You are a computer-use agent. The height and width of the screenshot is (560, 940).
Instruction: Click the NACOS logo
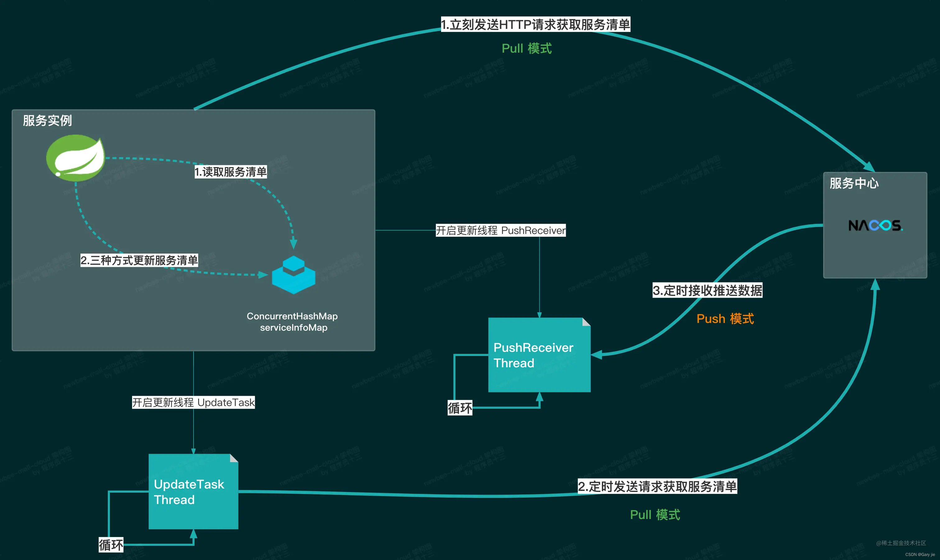point(875,225)
